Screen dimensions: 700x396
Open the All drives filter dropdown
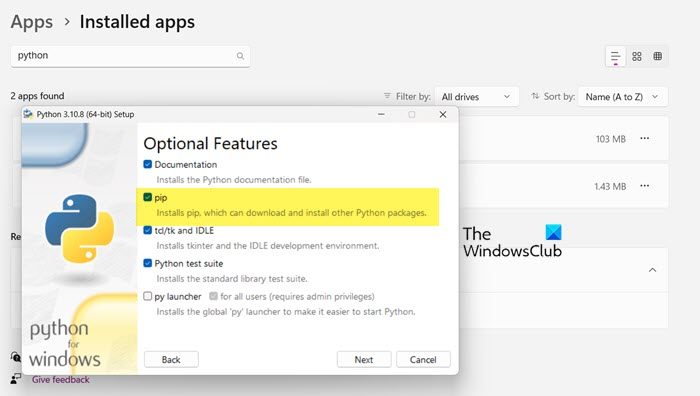tap(476, 97)
